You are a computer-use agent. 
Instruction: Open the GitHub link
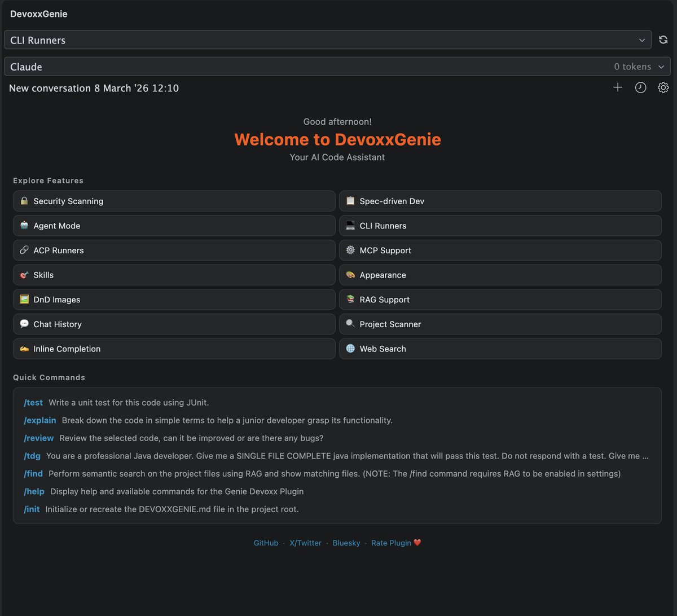[266, 543]
